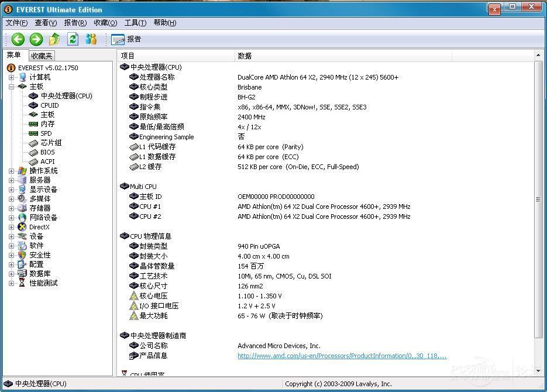Viewport: 547px width, 392px height.
Task: Open the 报告(R) menu
Action: coord(75,23)
